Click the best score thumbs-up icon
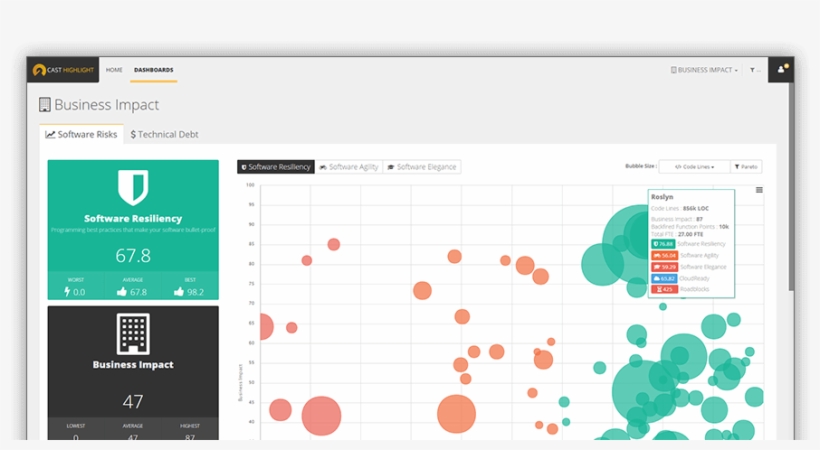This screenshot has width=820, height=450. coord(179,292)
